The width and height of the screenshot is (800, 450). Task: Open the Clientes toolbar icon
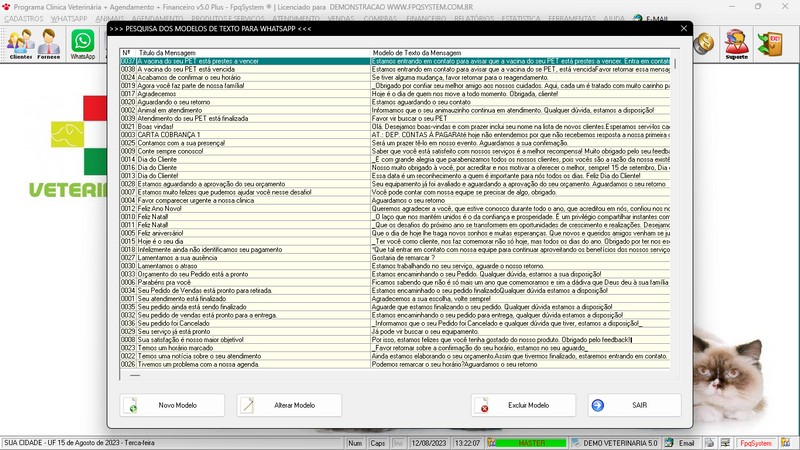click(x=21, y=44)
